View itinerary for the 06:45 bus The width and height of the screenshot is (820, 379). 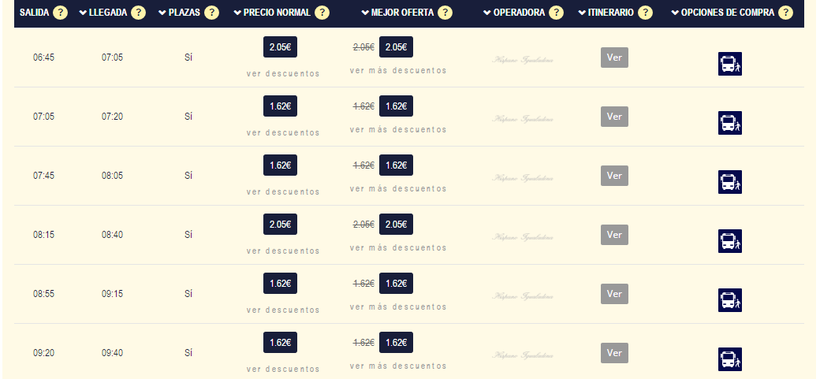[614, 58]
